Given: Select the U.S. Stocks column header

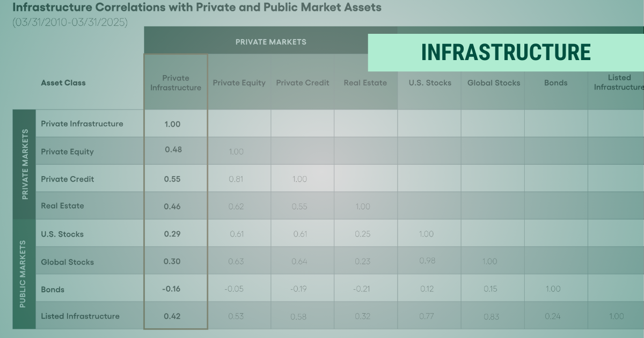Looking at the screenshot, I should [x=430, y=83].
